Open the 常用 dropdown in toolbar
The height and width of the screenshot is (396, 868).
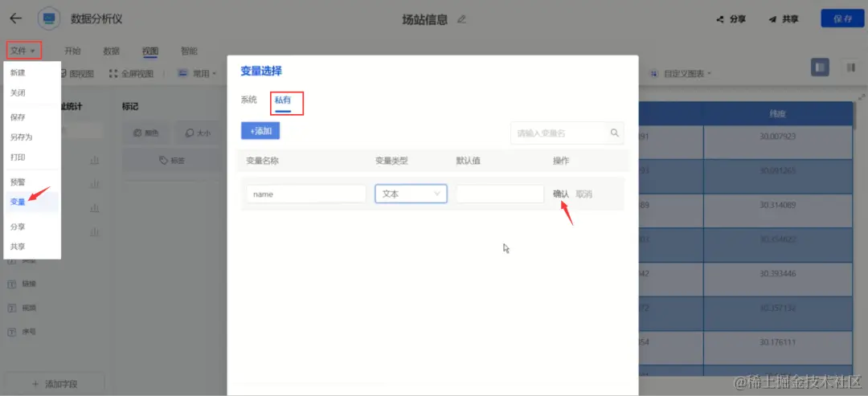198,73
